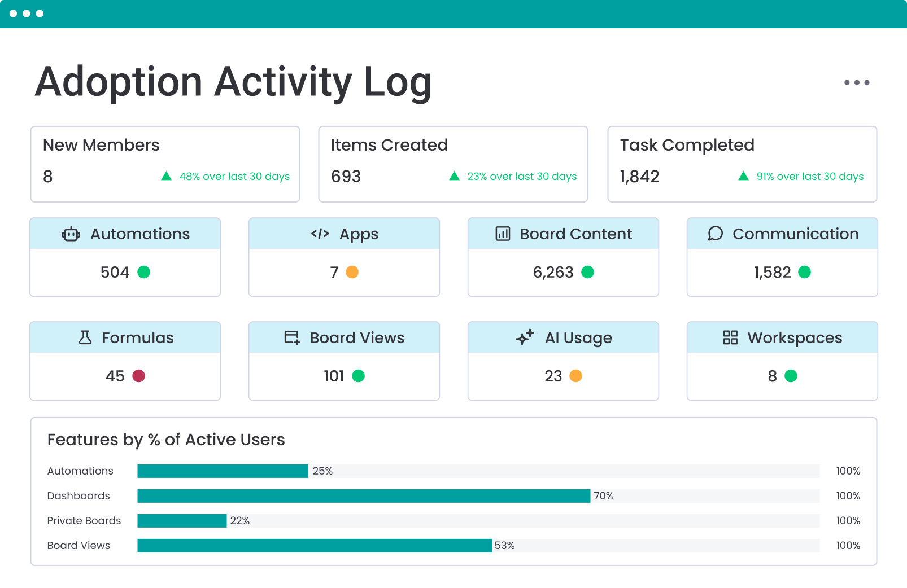Click the 48% over last 30 days text
This screenshot has height=588, width=907.
click(234, 177)
